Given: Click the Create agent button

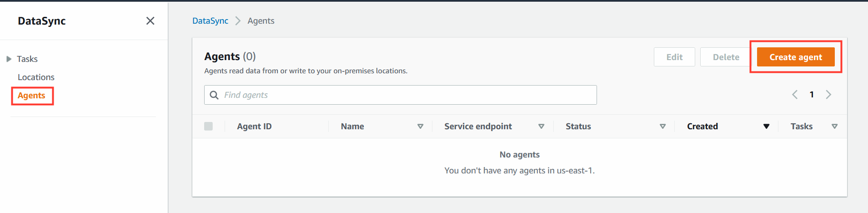Looking at the screenshot, I should pos(796,57).
